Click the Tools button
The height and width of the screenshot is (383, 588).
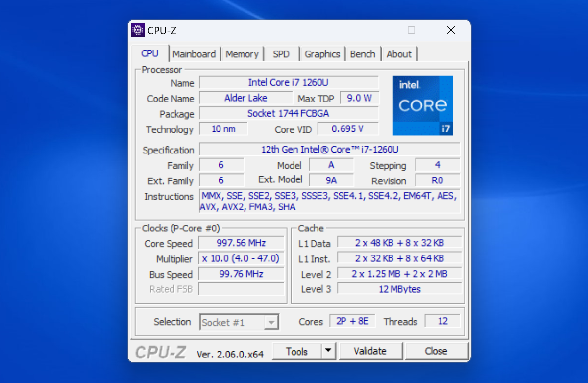tap(297, 351)
